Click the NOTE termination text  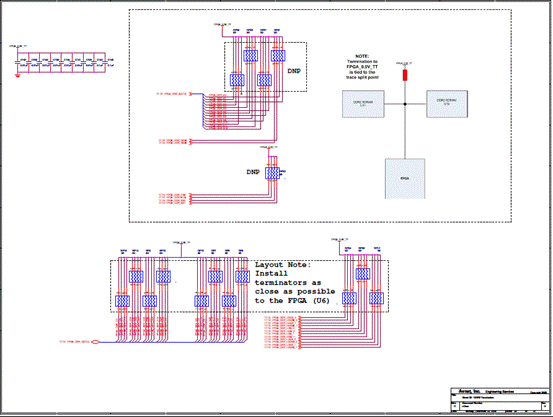pos(362,67)
